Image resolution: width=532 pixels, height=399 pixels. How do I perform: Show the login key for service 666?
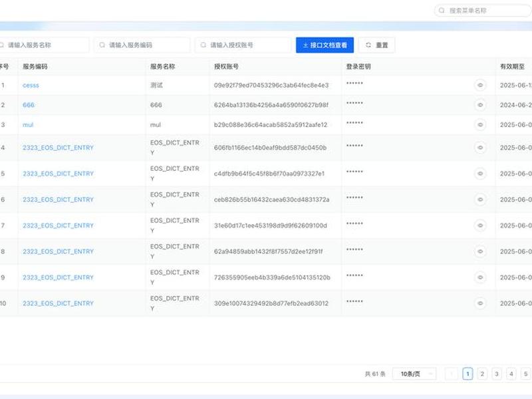pos(480,105)
